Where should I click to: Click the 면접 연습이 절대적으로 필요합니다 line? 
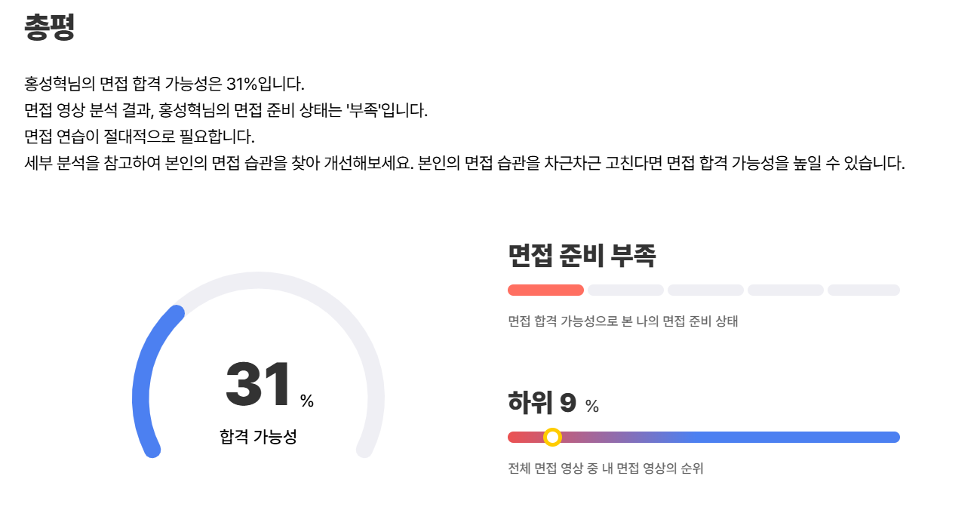pyautogui.click(x=140, y=137)
